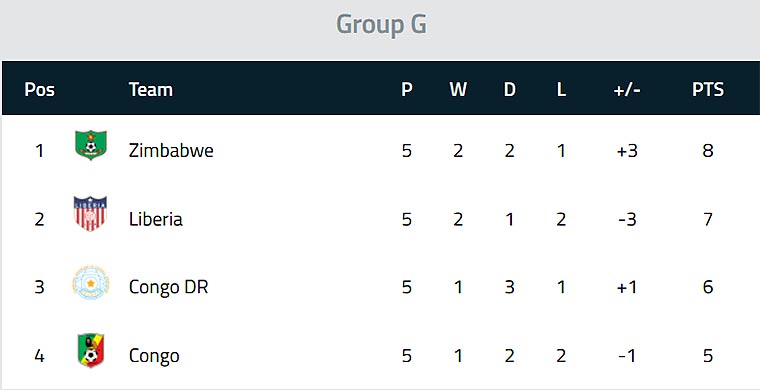Open the Zimbabwe team link

[171, 151]
